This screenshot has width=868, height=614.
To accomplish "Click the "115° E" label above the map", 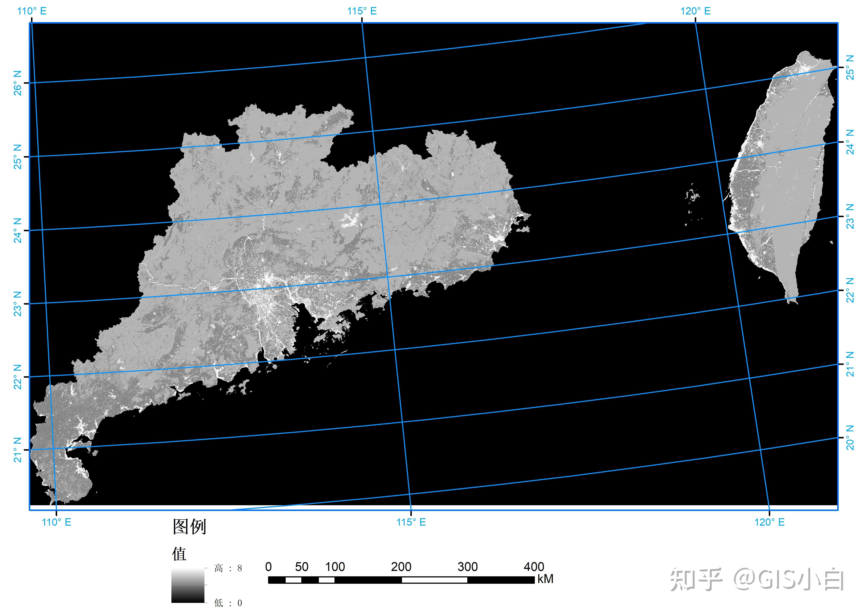I will (362, 11).
